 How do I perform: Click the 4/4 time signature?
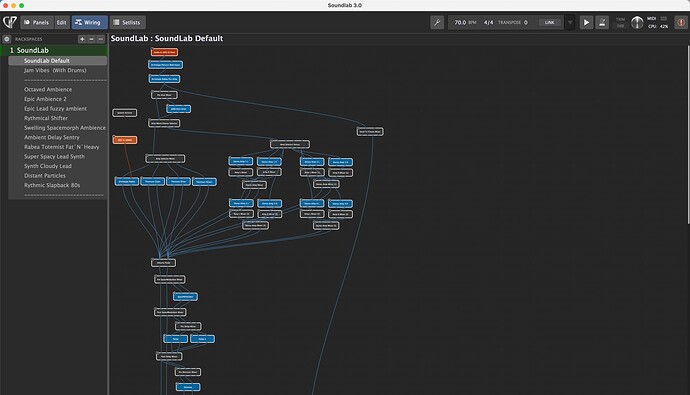[x=488, y=22]
